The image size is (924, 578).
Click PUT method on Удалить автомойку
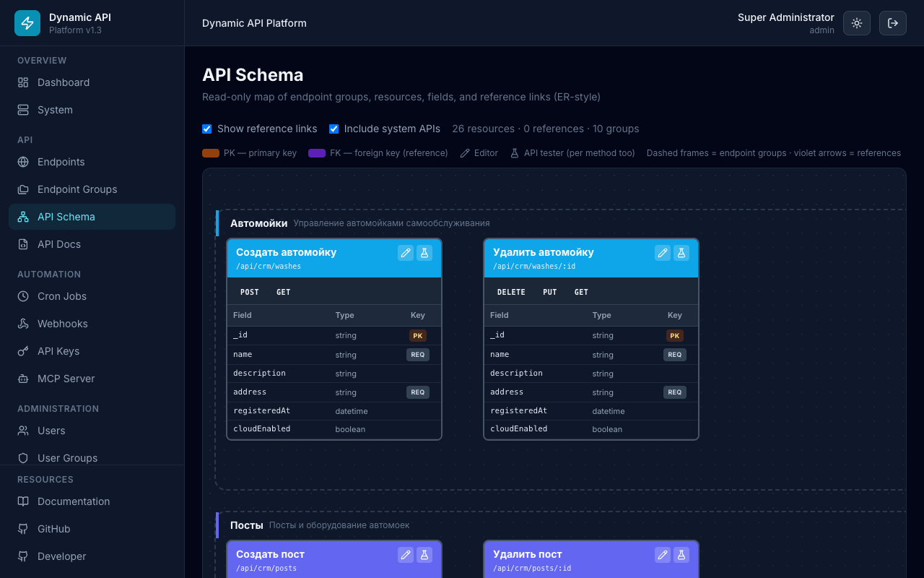click(550, 292)
